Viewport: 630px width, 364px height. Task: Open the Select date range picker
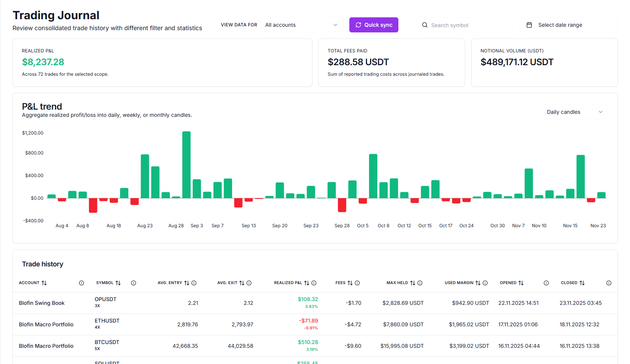tap(560, 25)
